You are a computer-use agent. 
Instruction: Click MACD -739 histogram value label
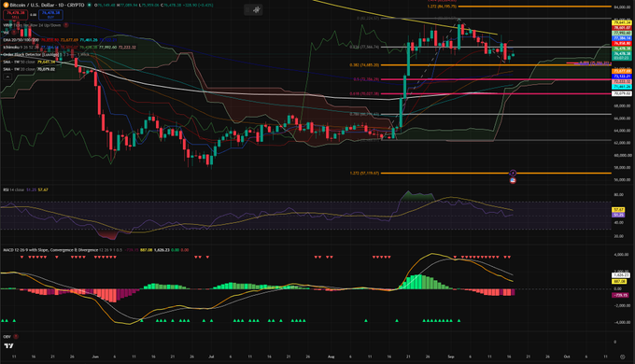pyautogui.click(x=620, y=295)
